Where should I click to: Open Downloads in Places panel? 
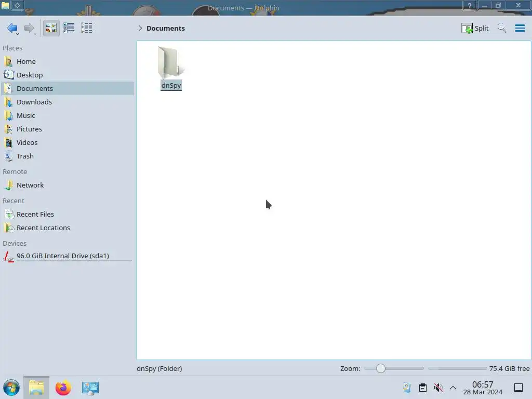coord(68,102)
